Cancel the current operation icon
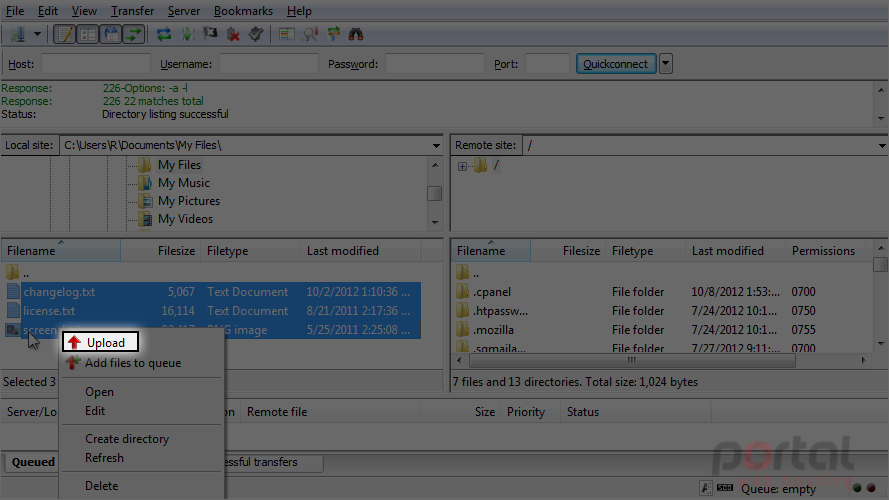Image resolution: width=889 pixels, height=500 pixels. [210, 35]
